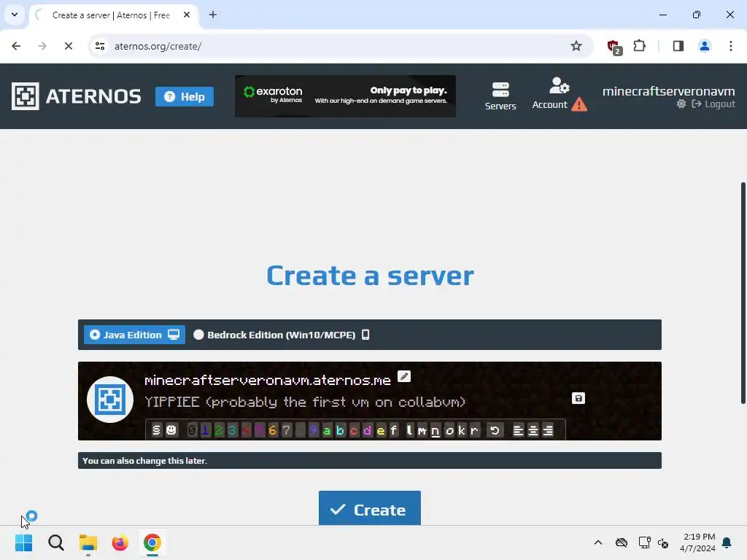747x560 pixels.
Task: Open File Explorer from taskbar
Action: pos(88,542)
